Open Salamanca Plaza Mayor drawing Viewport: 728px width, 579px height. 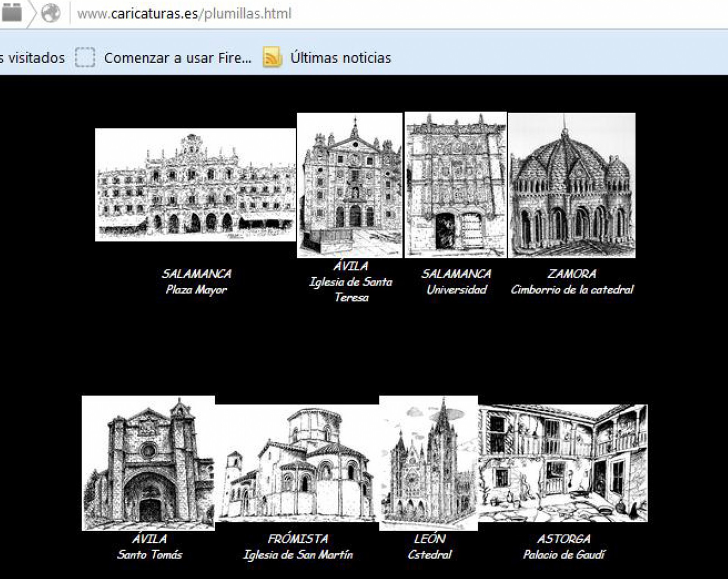pos(195,185)
